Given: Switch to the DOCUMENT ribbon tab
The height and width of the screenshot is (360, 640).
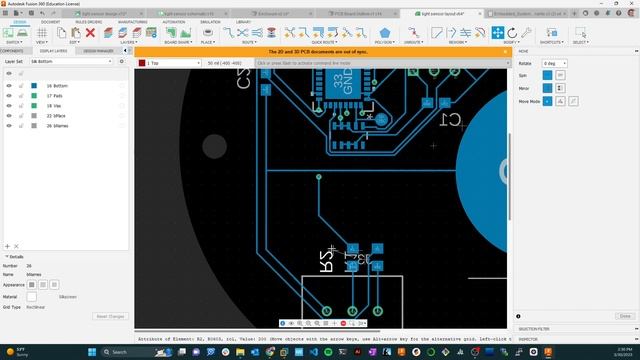Looking at the screenshot, I should coord(51,22).
